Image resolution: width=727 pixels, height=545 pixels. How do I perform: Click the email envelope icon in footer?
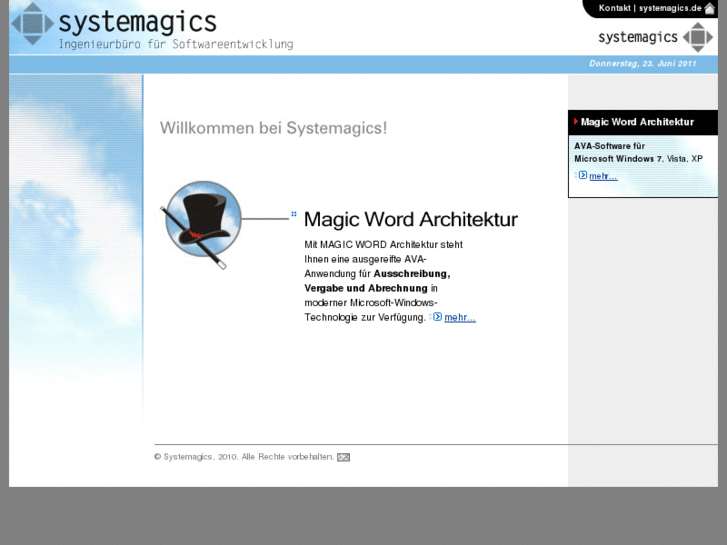343,457
